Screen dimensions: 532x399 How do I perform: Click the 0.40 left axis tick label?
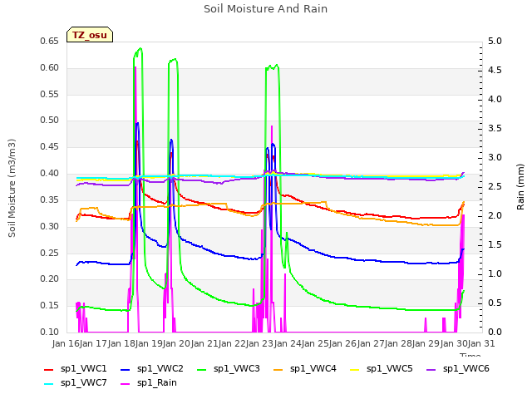[50, 174]
